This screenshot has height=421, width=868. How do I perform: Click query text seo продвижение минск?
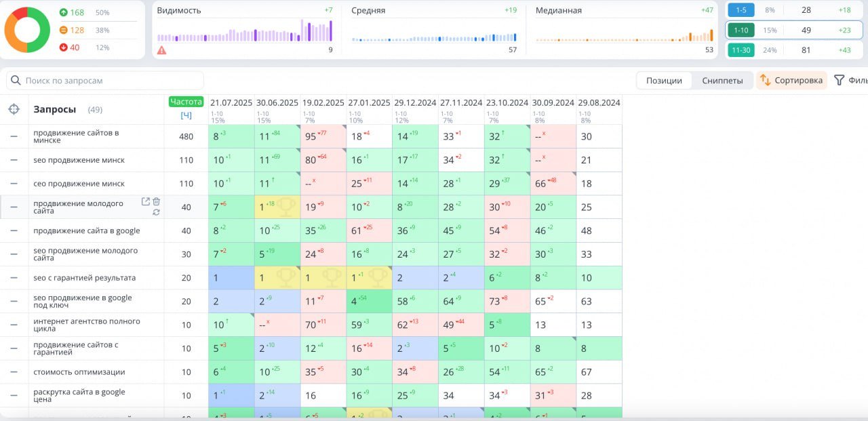[79, 160]
